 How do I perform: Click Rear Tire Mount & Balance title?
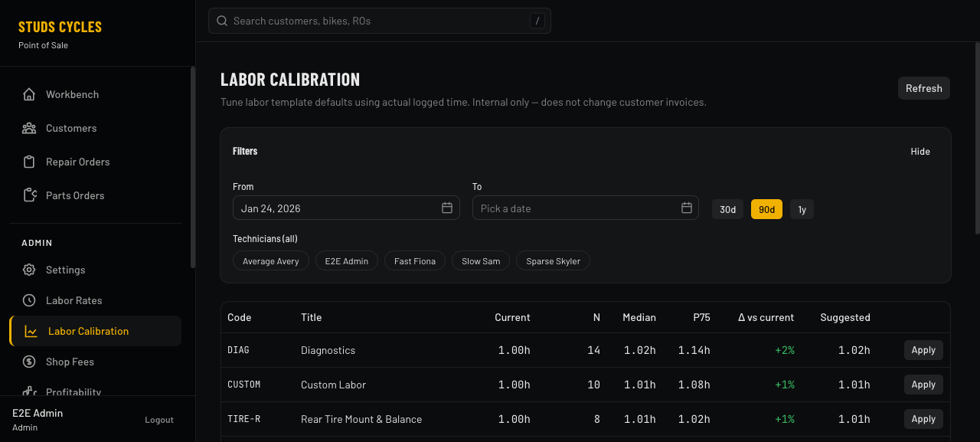pyautogui.click(x=361, y=419)
